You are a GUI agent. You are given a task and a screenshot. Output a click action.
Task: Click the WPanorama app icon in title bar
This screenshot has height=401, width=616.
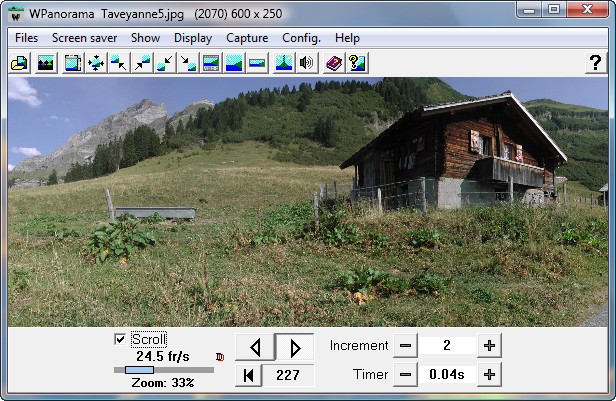pyautogui.click(x=16, y=15)
